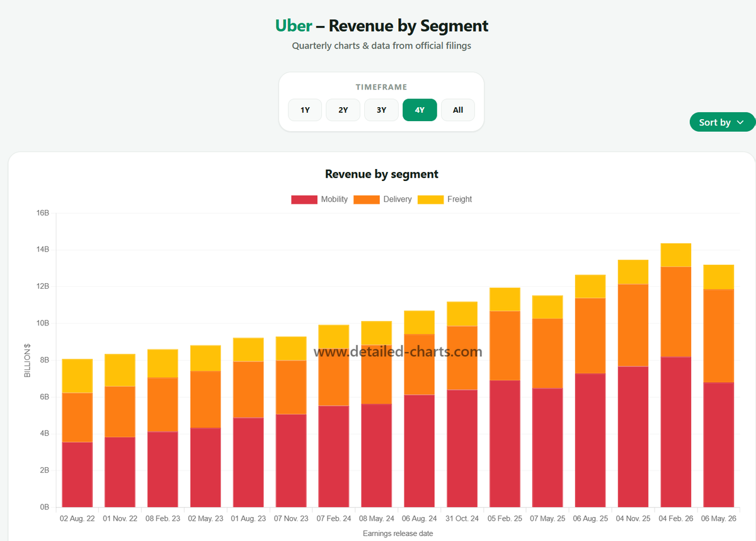Image resolution: width=756 pixels, height=541 pixels.
Task: Click the 'Earnings release date' axis title
Action: coord(398,533)
